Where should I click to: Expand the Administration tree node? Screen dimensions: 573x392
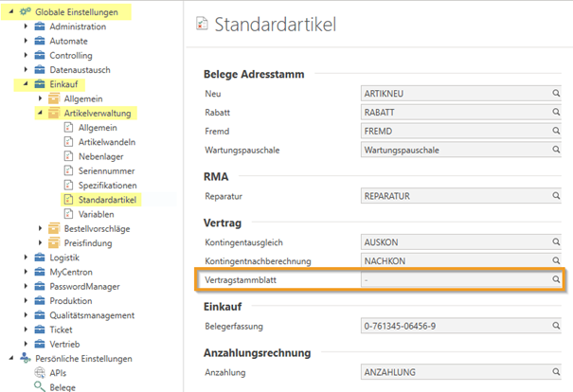(26, 27)
